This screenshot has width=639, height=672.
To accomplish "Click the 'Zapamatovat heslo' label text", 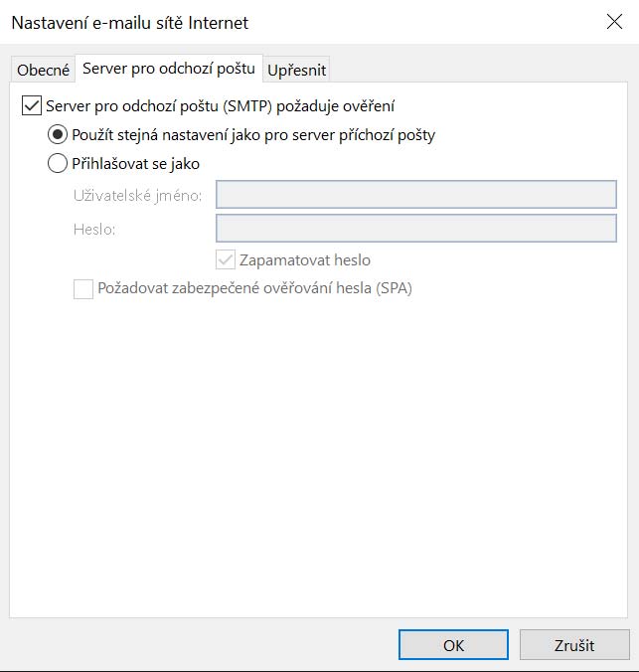I will pyautogui.click(x=305, y=260).
